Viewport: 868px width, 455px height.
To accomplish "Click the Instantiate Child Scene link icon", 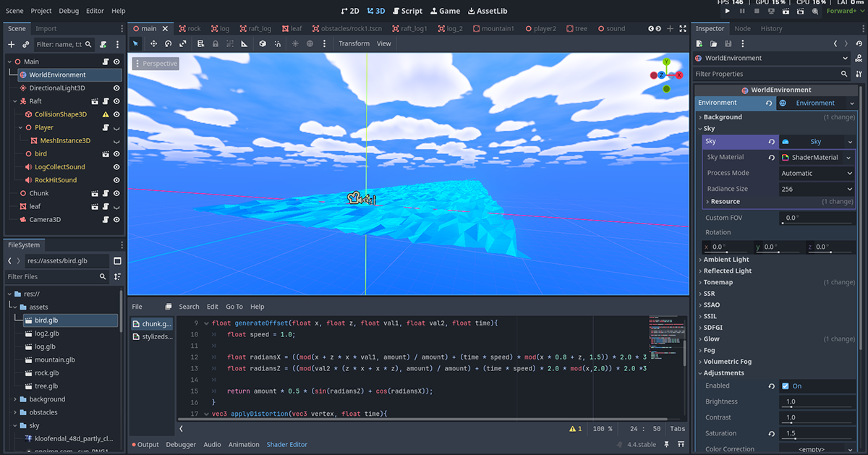I will point(26,44).
